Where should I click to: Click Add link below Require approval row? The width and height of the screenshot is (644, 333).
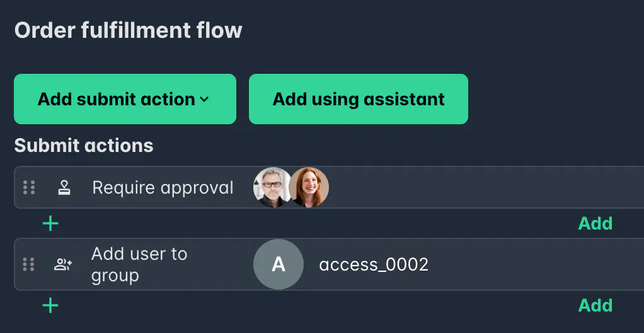(x=595, y=223)
